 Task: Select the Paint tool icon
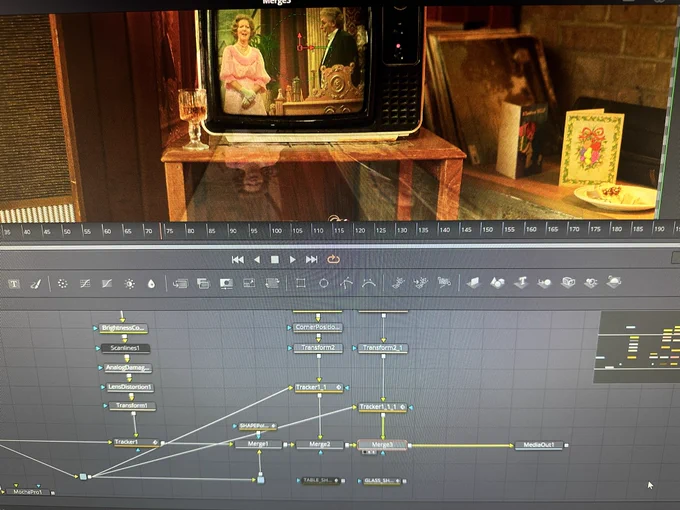click(35, 284)
